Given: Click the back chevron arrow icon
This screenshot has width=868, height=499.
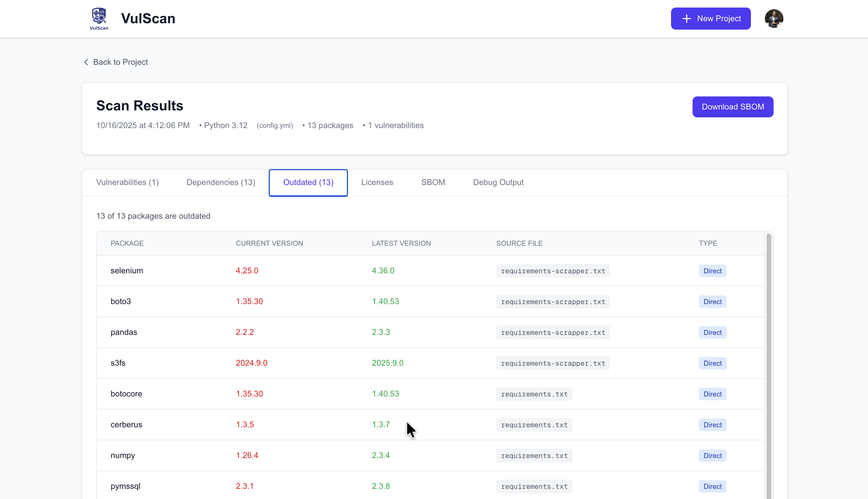Looking at the screenshot, I should [86, 62].
